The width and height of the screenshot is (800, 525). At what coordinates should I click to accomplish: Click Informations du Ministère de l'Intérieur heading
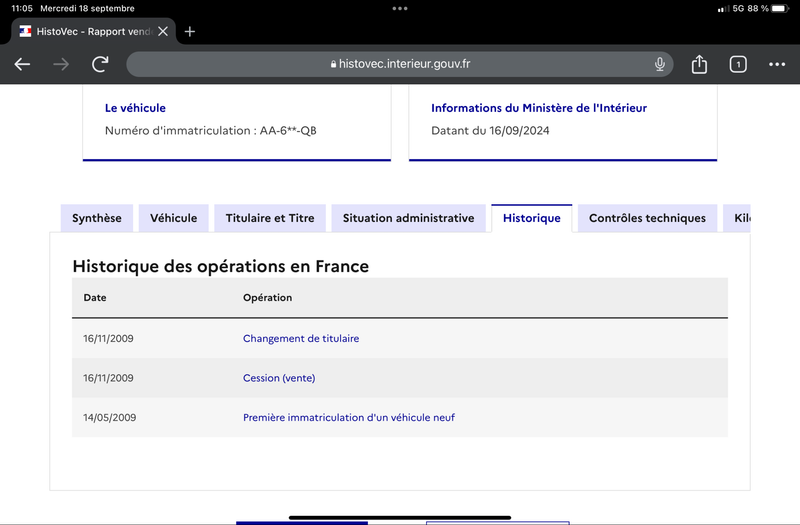[539, 108]
